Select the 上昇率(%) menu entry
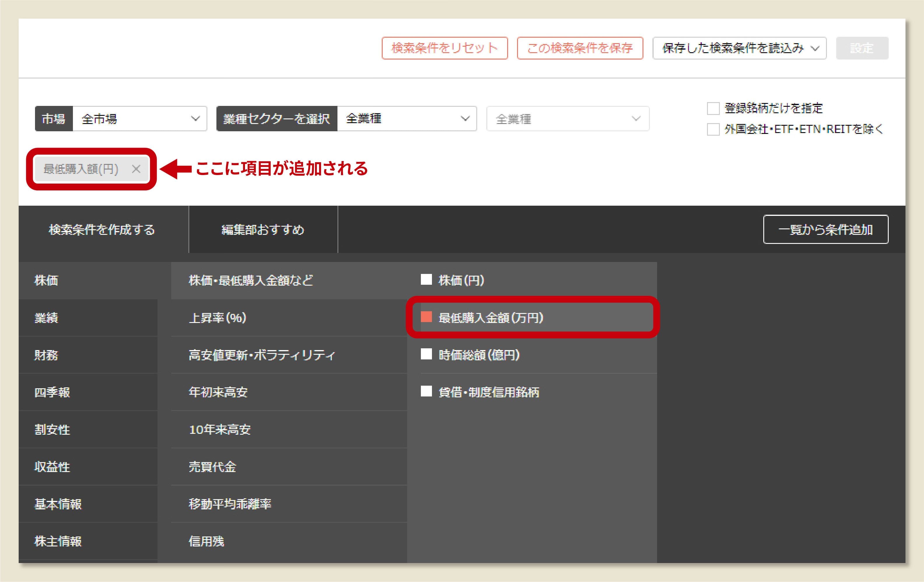 [x=217, y=317]
